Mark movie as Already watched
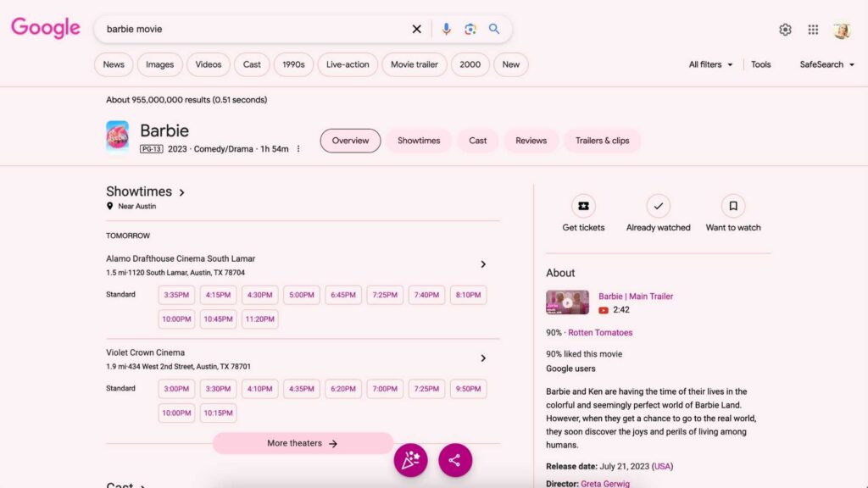 click(658, 206)
